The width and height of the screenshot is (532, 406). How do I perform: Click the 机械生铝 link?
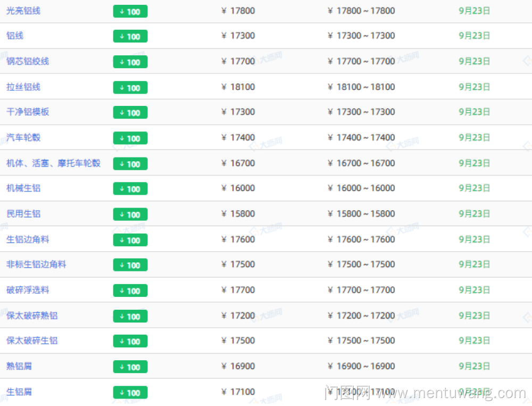click(x=23, y=188)
